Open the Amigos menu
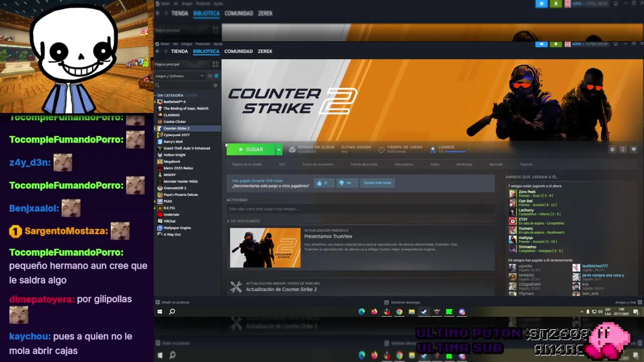Screen dimensions: 644x362 [187, 44]
